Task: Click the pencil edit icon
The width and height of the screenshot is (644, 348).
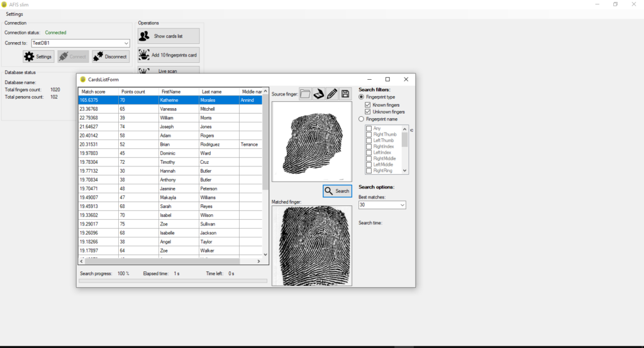Action: [x=332, y=94]
